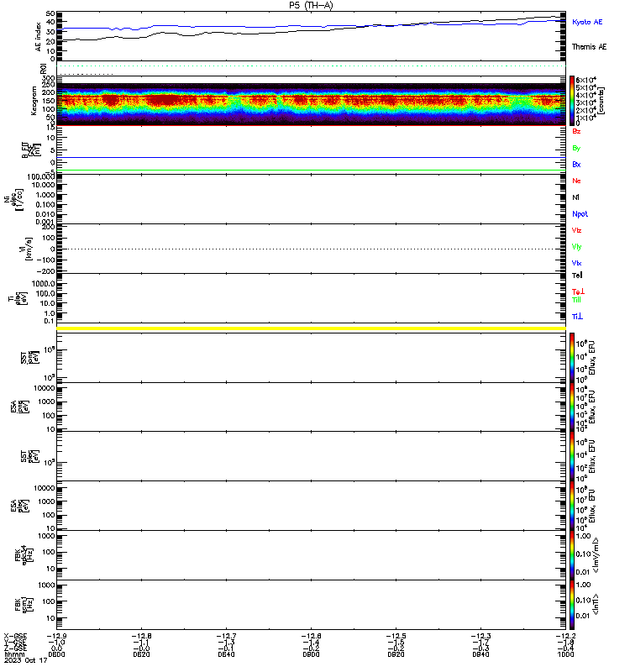This screenshot has width=630, height=672.
Task: Click the 0900 time tick label
Action: [311, 654]
